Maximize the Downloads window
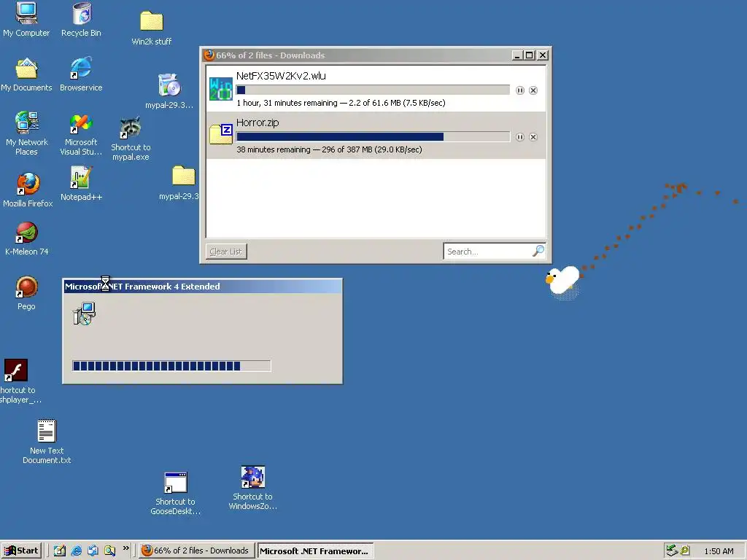 pos(529,55)
